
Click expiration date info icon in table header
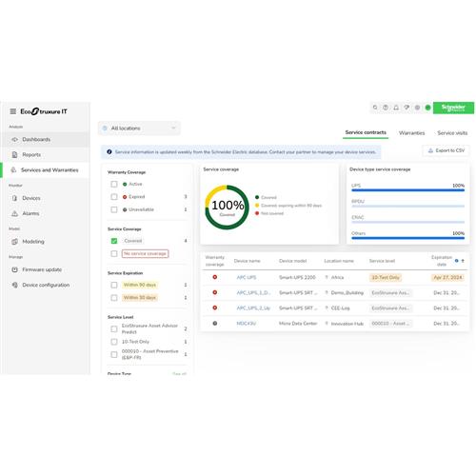coord(457,261)
